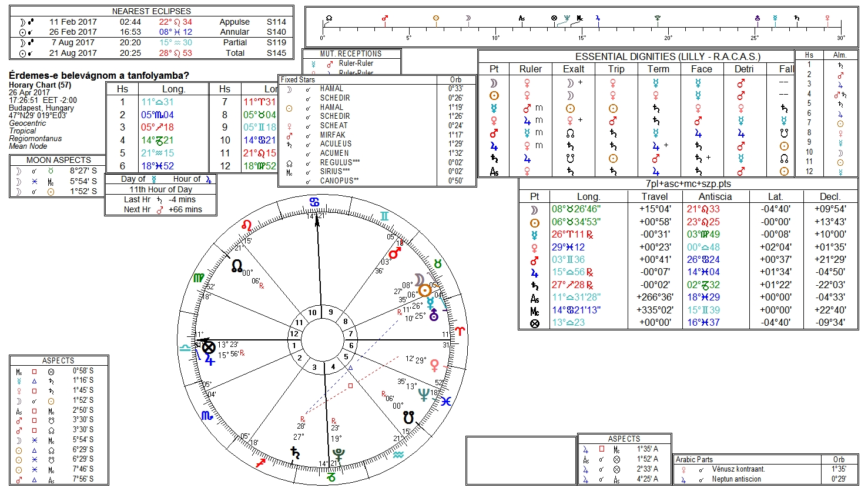Click the 'S119' saros value
This screenshot has height=491, width=868.
point(276,42)
